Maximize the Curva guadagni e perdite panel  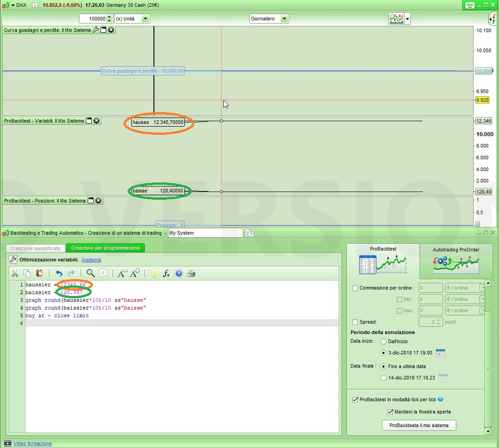coord(104,30)
